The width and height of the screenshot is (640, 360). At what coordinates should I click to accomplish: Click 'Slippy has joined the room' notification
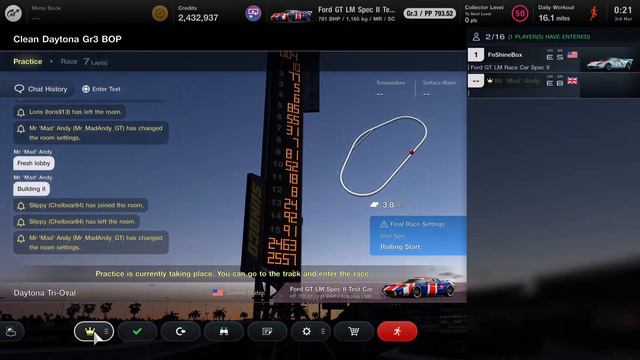(x=80, y=205)
